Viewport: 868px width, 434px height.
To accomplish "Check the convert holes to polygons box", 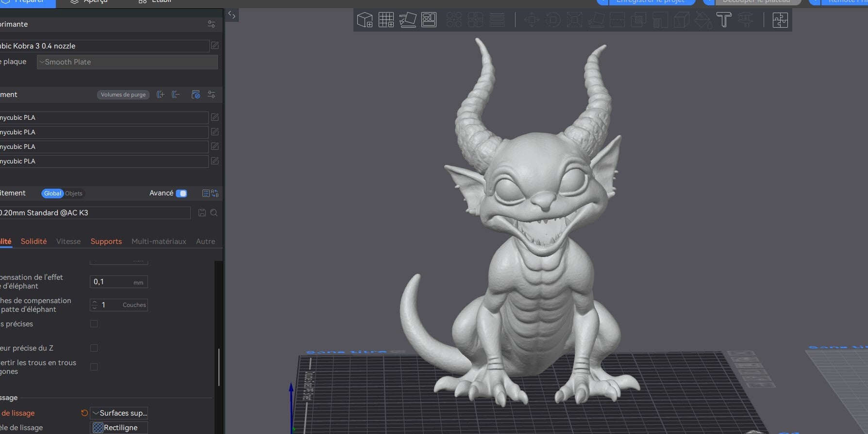I will [94, 367].
